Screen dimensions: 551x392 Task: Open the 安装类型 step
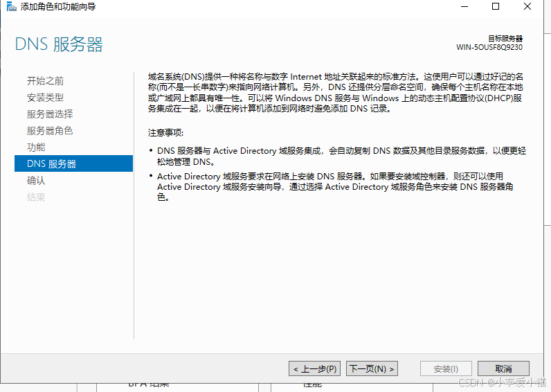45,98
